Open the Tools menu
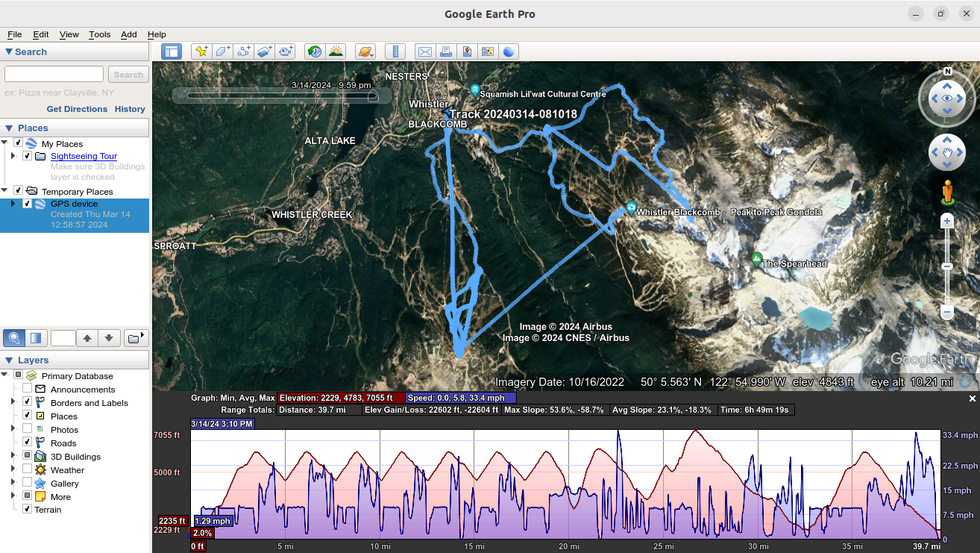The width and height of the screenshot is (980, 553). pos(99,34)
